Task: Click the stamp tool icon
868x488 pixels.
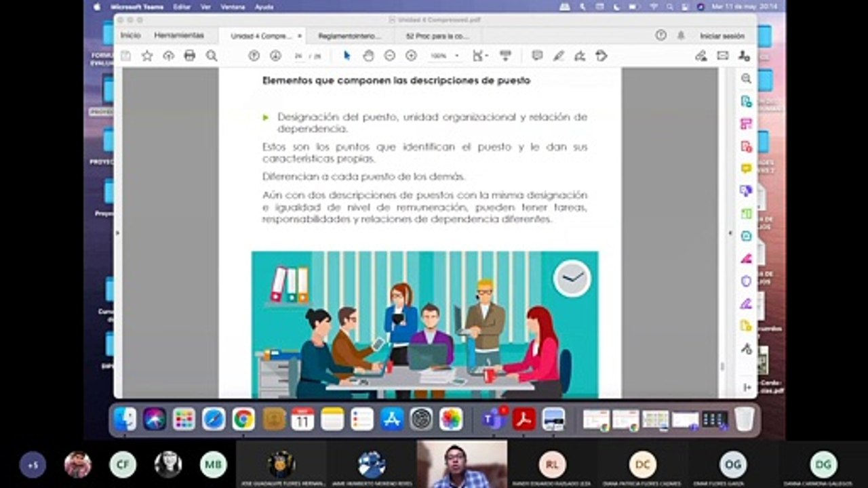Action: [601, 56]
